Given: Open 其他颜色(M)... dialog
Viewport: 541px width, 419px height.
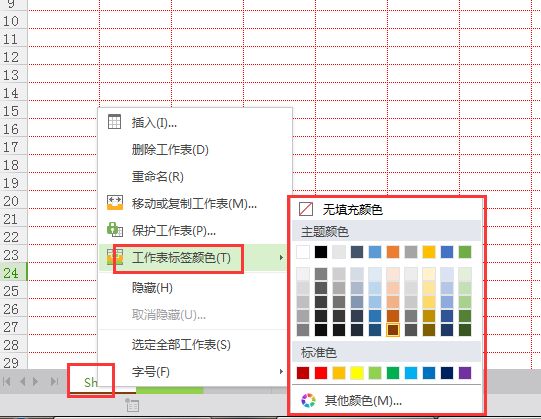Looking at the screenshot, I should 386,400.
